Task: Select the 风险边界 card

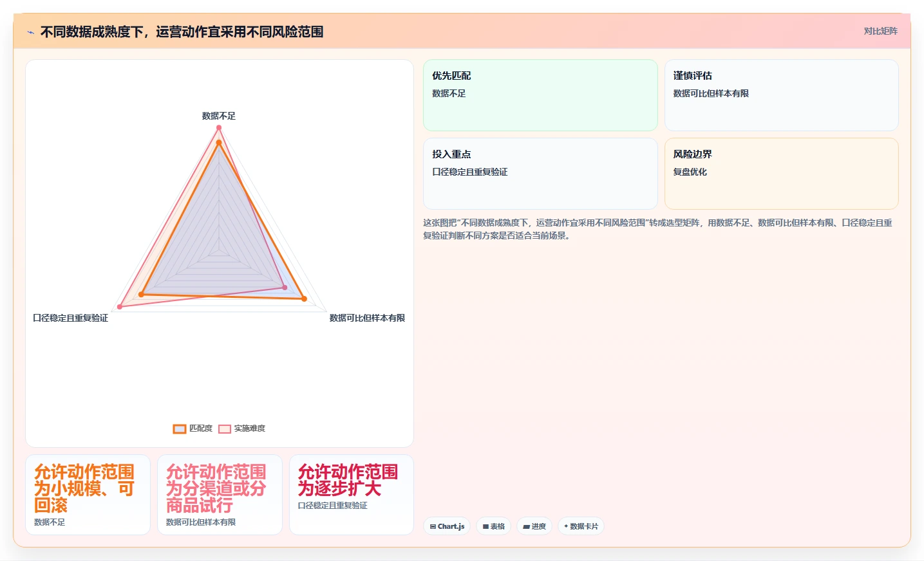Action: [x=781, y=174]
